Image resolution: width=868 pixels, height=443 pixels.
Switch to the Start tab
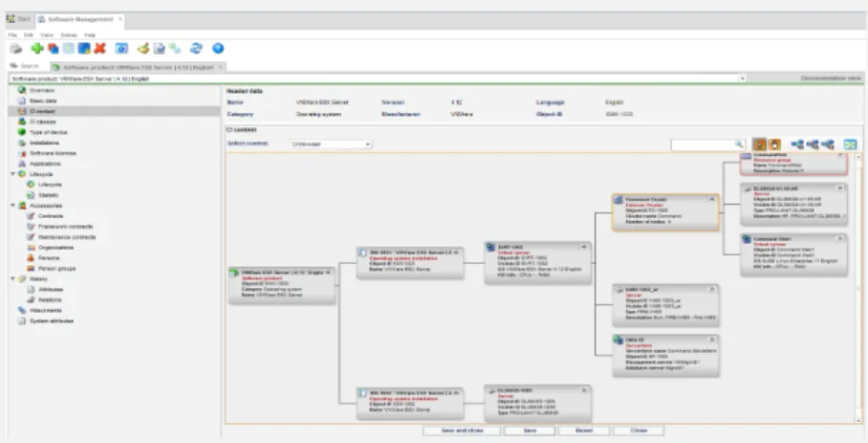click(19, 19)
